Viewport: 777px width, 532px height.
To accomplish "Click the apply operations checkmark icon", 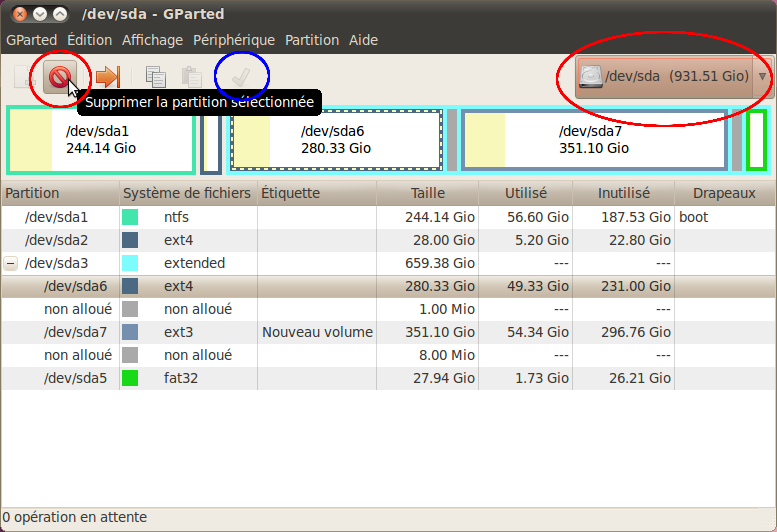I will (x=241, y=77).
